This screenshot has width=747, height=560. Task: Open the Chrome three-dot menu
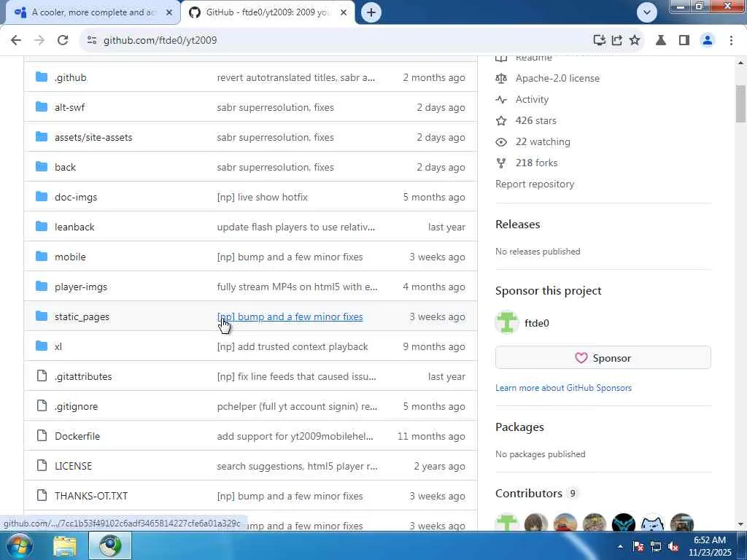point(731,41)
